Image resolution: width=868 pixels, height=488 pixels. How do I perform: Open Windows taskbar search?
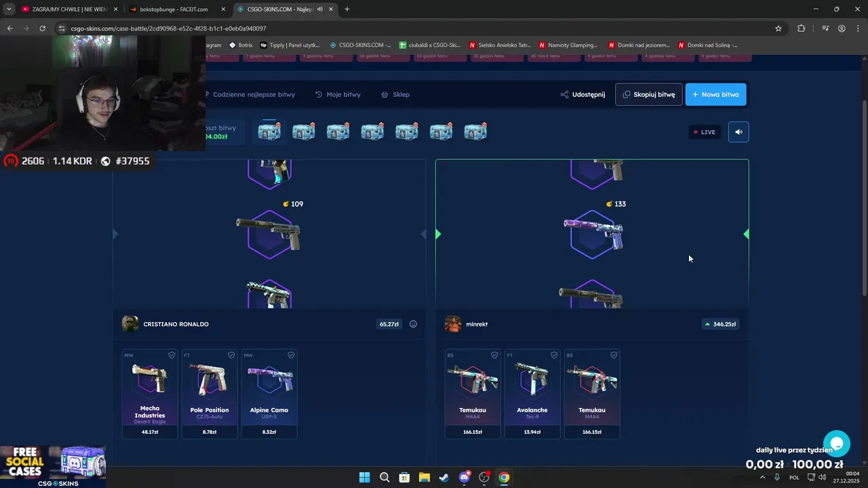coord(384,477)
